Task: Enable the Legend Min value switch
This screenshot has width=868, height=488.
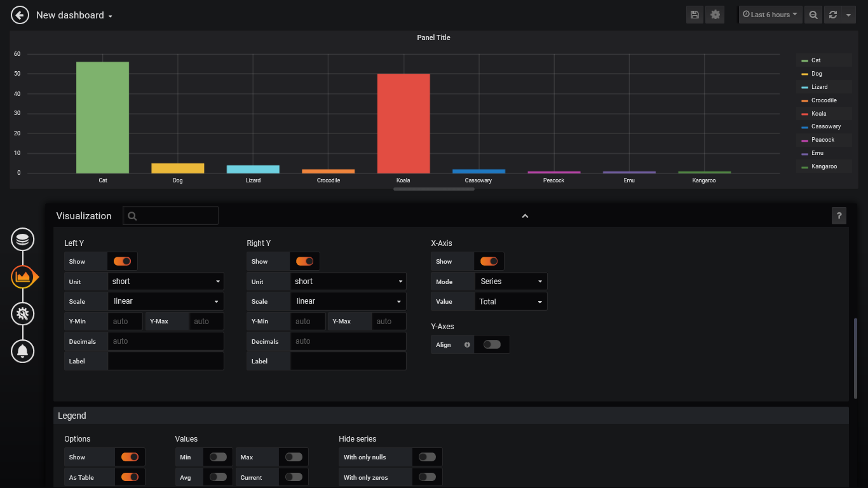Action: pos(218,457)
